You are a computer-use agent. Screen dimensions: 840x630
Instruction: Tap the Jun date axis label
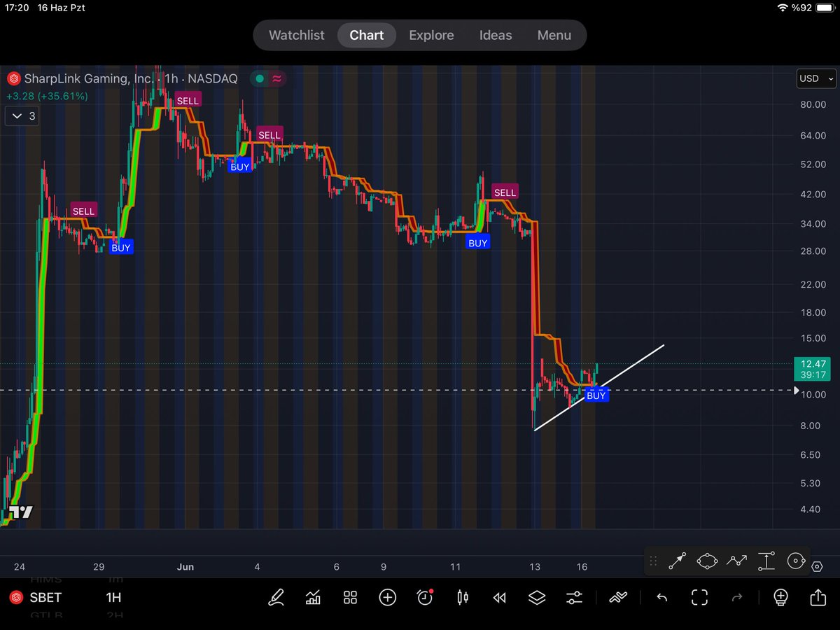(185, 567)
